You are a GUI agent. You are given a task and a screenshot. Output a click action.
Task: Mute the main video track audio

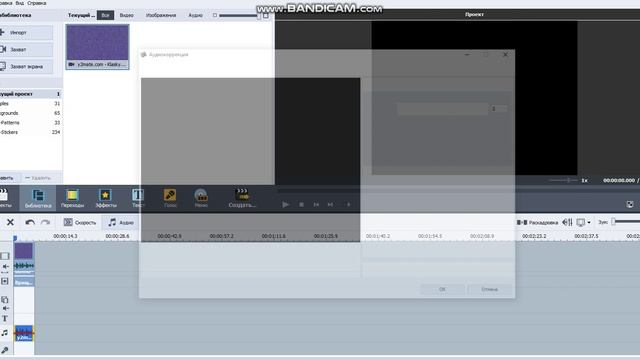coord(5,267)
